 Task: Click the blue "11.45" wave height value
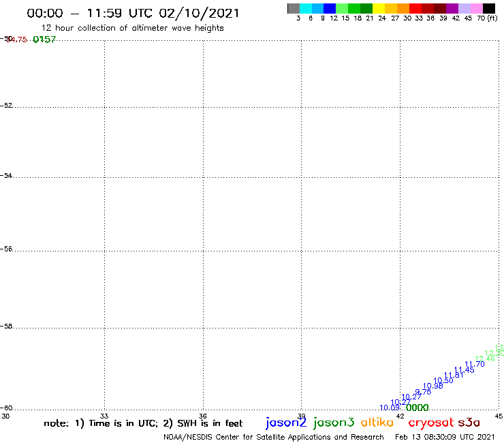(x=464, y=370)
